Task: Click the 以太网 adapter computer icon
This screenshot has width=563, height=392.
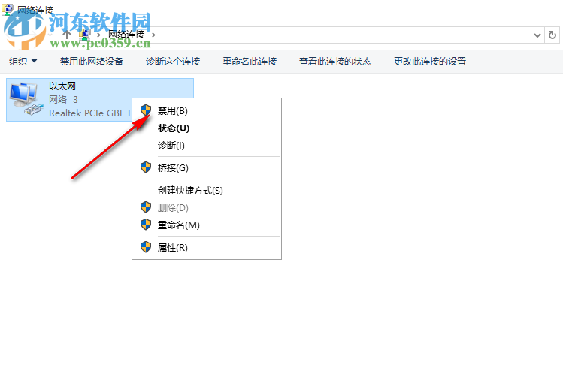Action: (26, 99)
